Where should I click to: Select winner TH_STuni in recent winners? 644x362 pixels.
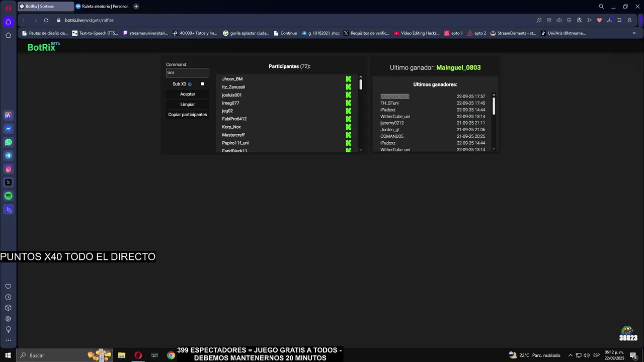pos(389,103)
